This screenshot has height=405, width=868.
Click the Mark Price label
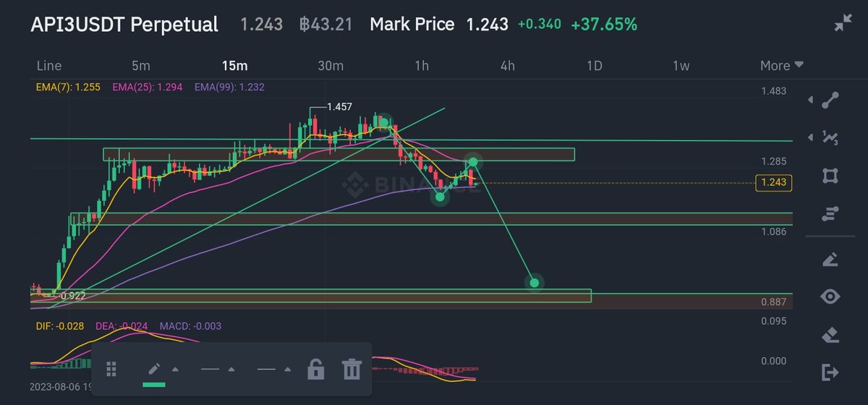click(412, 25)
